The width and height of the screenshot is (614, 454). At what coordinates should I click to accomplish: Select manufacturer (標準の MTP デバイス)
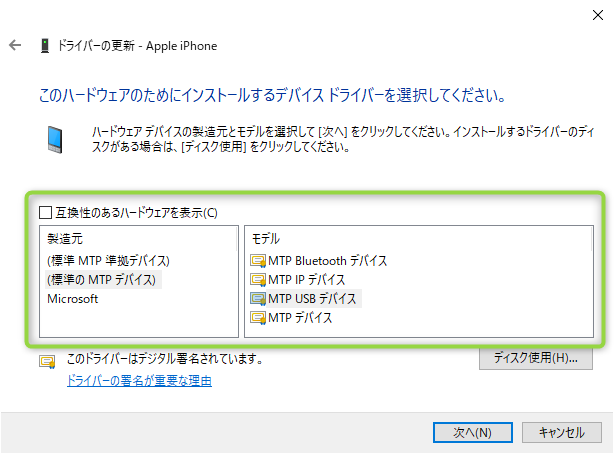coord(103,280)
